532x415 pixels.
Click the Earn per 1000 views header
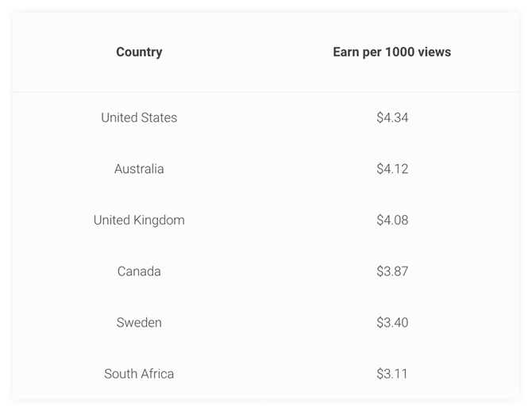(x=391, y=52)
